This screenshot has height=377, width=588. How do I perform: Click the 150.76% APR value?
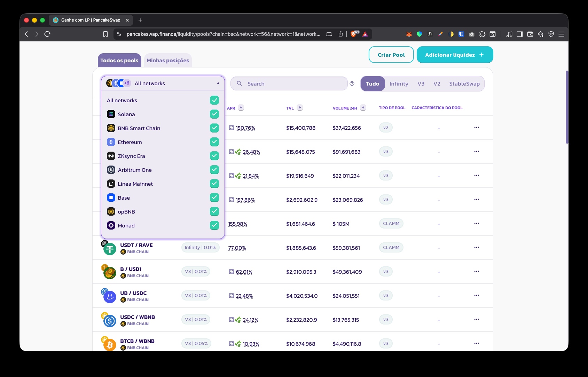[245, 128]
